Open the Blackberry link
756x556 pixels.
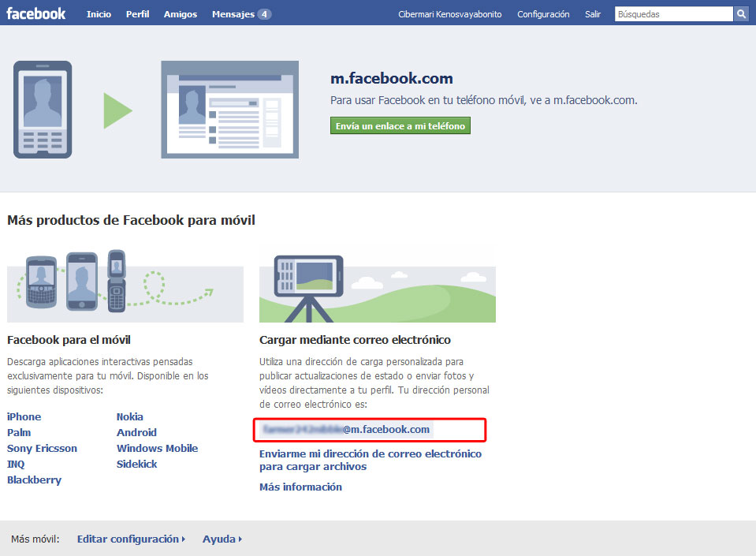[34, 480]
